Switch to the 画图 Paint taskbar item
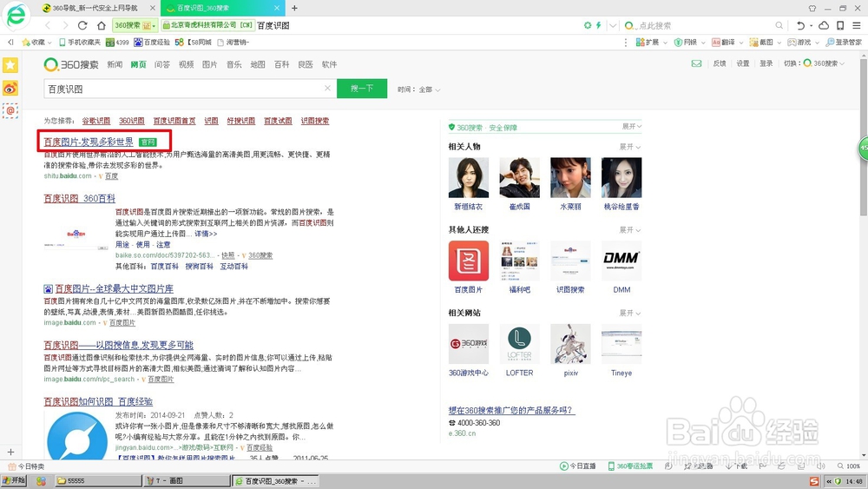The image size is (868, 489). (186, 481)
